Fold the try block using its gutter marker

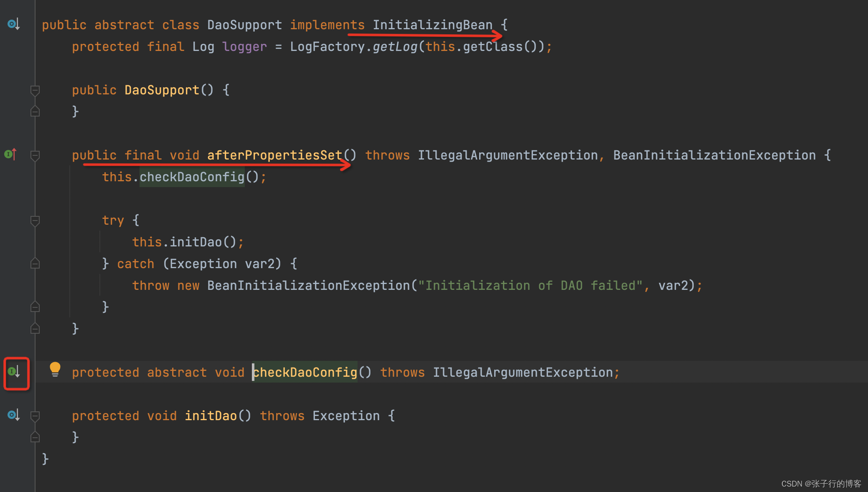click(35, 221)
